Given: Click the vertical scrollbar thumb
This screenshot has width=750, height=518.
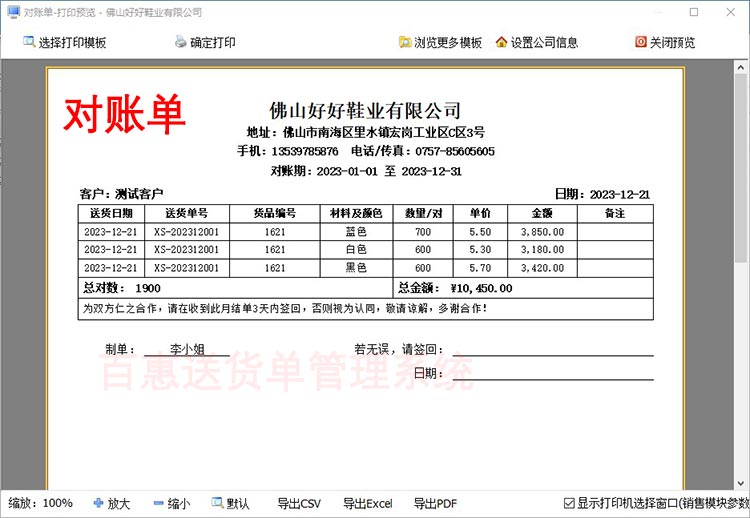Looking at the screenshot, I should pyautogui.click(x=740, y=167).
